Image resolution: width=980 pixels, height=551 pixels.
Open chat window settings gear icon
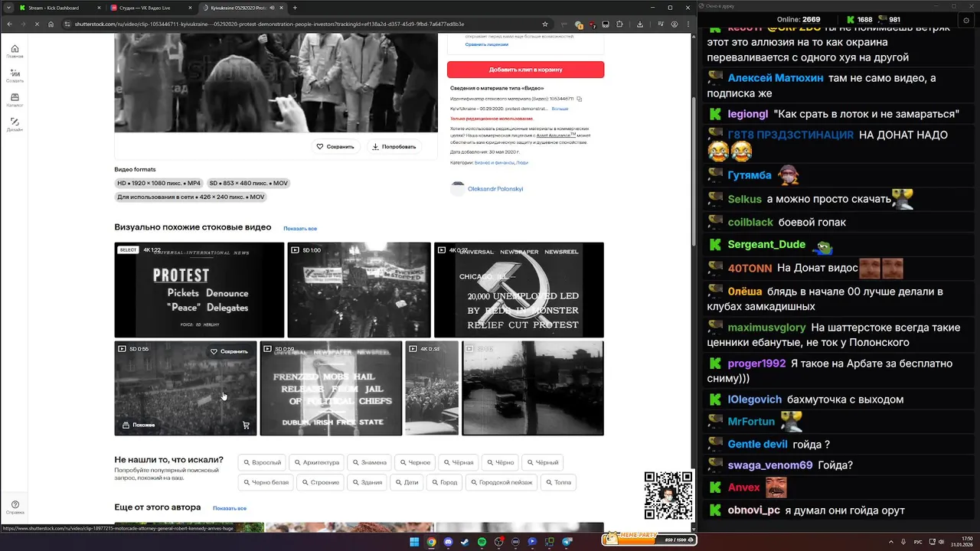coord(966,21)
